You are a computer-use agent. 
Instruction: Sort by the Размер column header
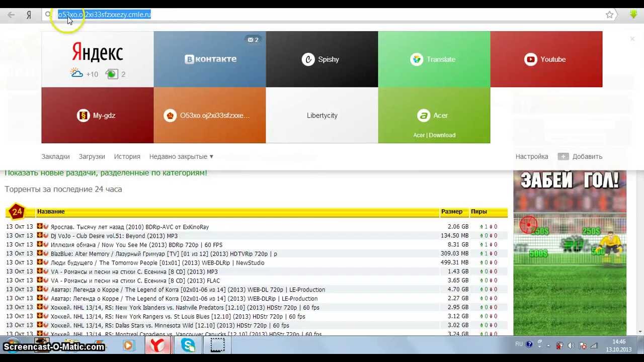coord(452,212)
